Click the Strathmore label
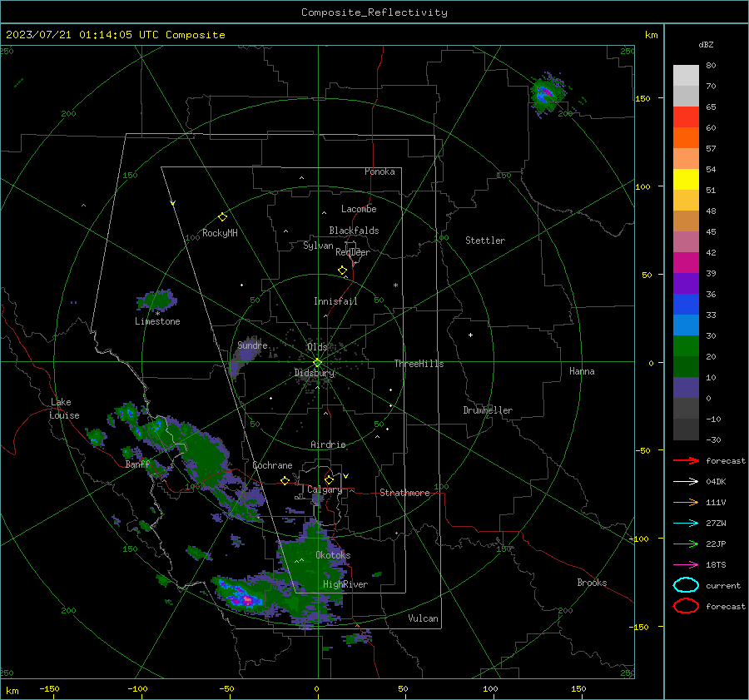The image size is (749, 700). tap(404, 493)
